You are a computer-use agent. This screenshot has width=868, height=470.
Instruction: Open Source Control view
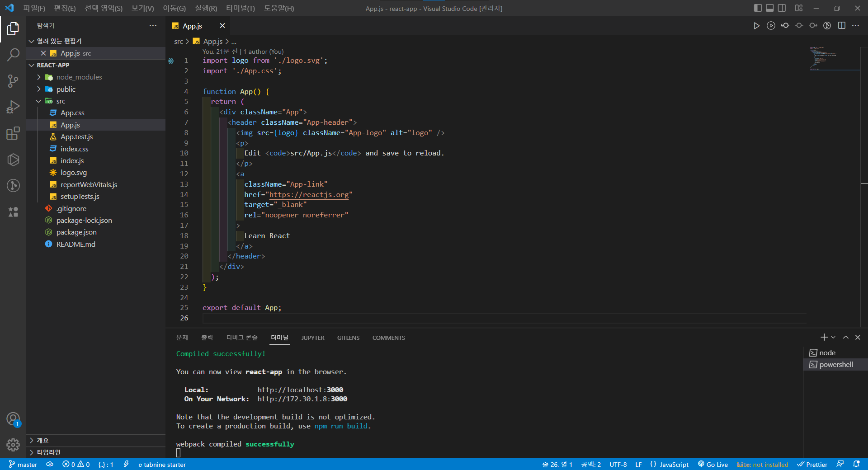point(13,81)
